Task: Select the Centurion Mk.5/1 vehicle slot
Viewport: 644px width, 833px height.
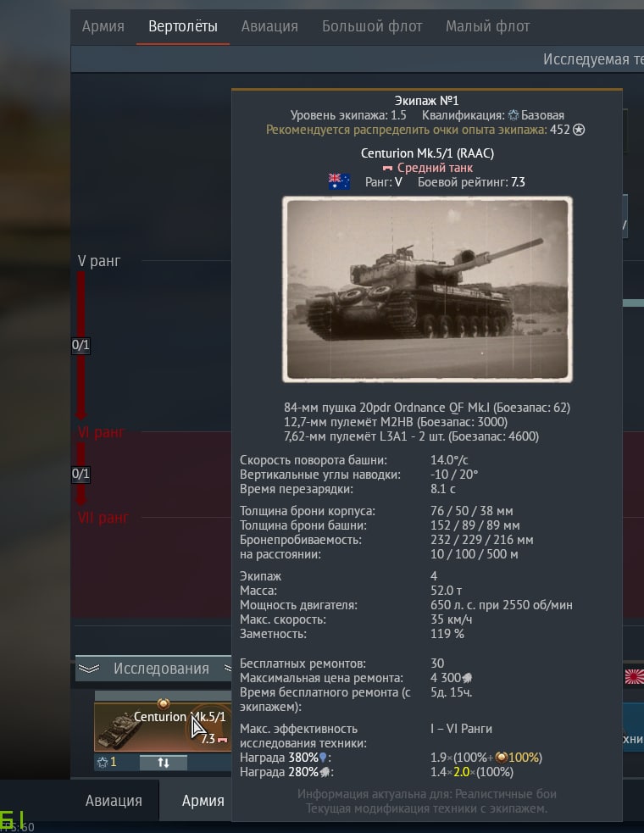Action: [x=163, y=727]
